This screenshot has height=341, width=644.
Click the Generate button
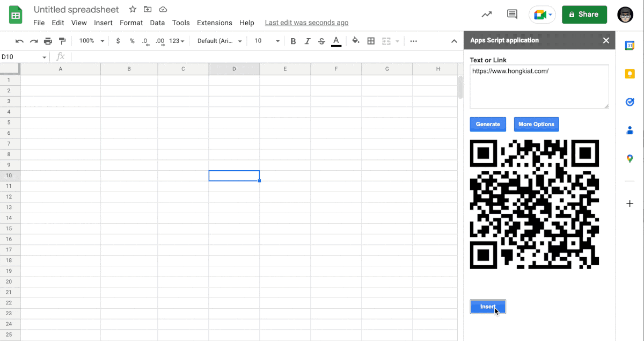point(488,124)
